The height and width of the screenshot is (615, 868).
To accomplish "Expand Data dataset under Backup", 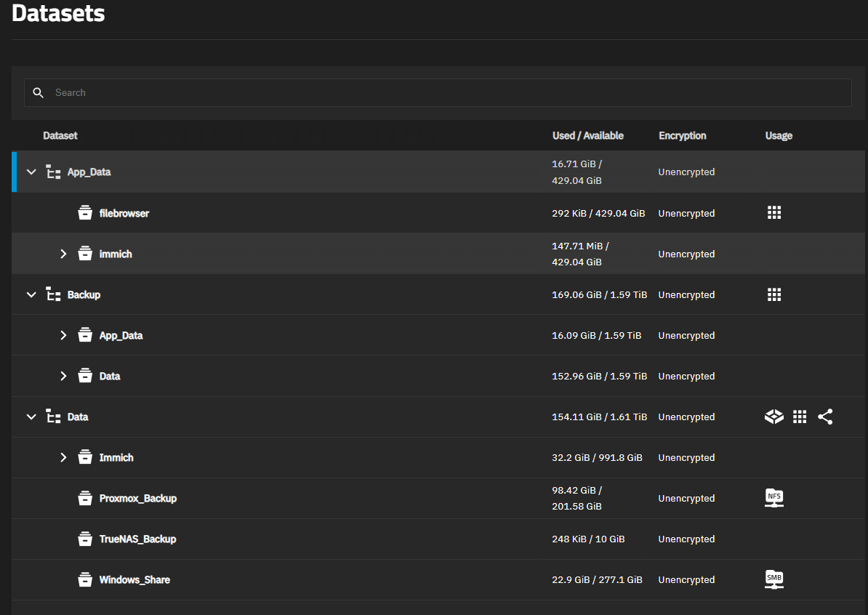I will (63, 377).
